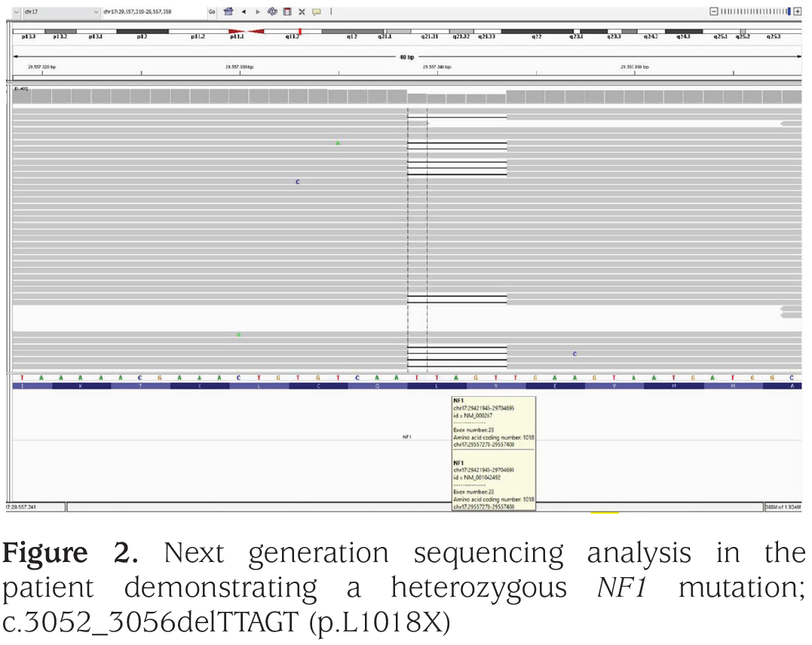Image resolution: width=812 pixels, height=645 pixels.
Task: Click the NF1 gene label in the annotation track
Action: pos(407,438)
